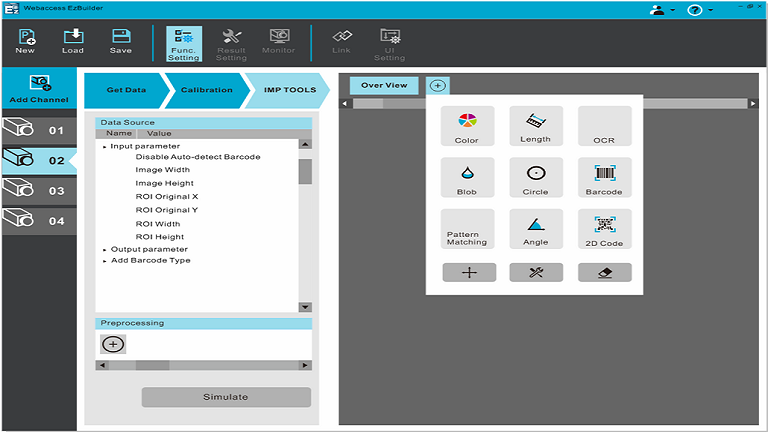This screenshot has width=768, height=432.
Task: Click Preprocessing horizontal scrollbar thumb
Action: click(152, 365)
